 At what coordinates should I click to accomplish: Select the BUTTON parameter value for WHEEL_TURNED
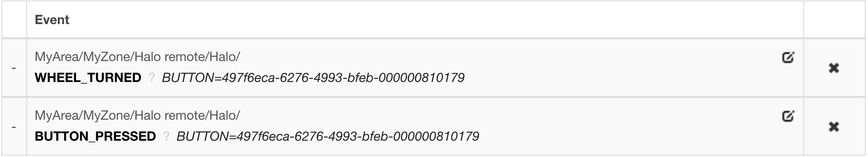(x=313, y=78)
